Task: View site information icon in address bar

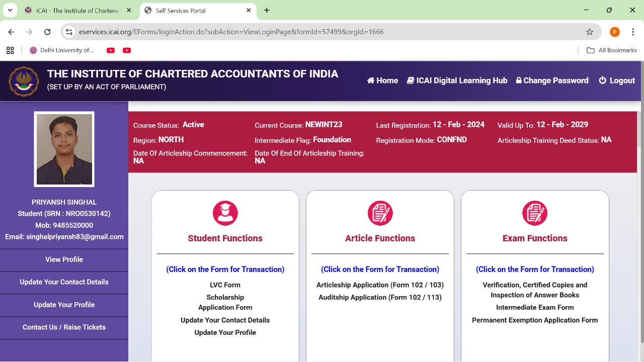Action: point(69,32)
